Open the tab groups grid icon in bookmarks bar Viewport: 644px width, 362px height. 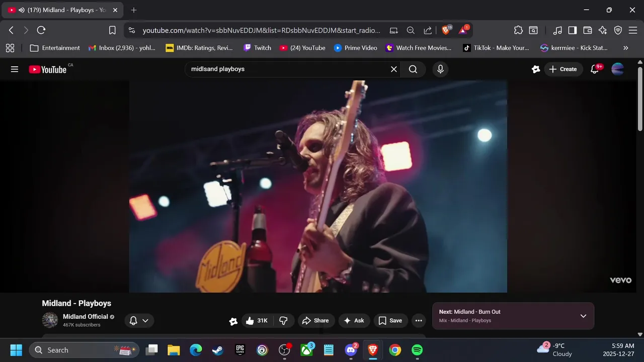pos(10,48)
